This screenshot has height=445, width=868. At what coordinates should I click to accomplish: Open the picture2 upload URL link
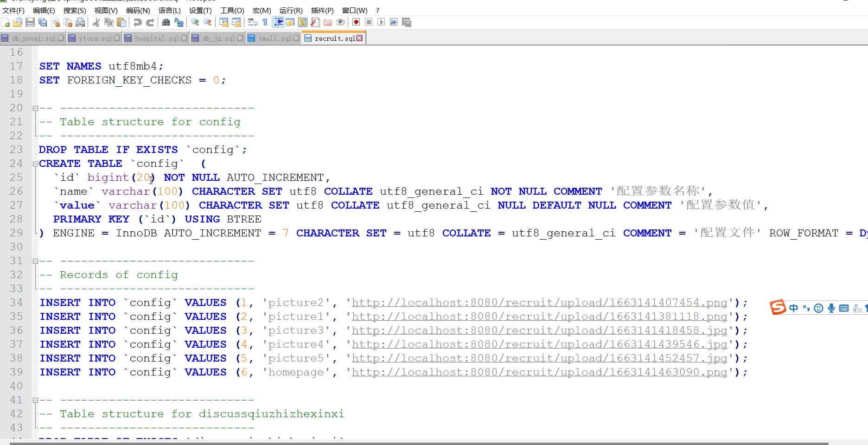tap(539, 303)
